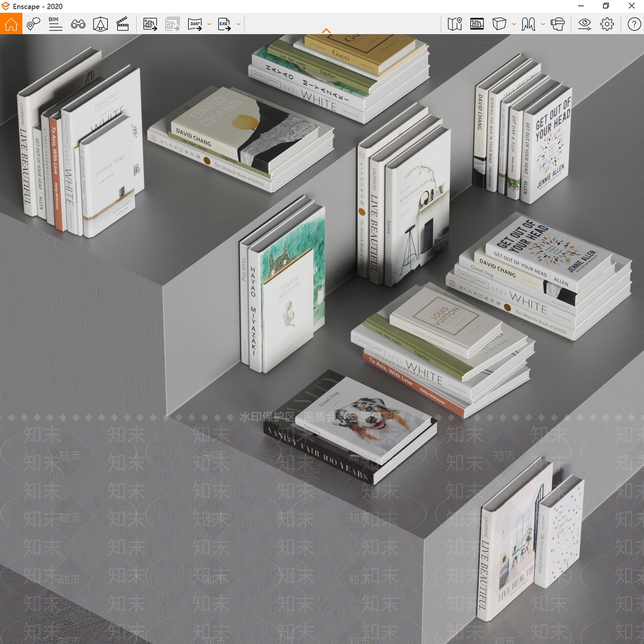Screen dimensions: 644x644
Task: Open the Video Editor clapperboard icon
Action: [122, 24]
